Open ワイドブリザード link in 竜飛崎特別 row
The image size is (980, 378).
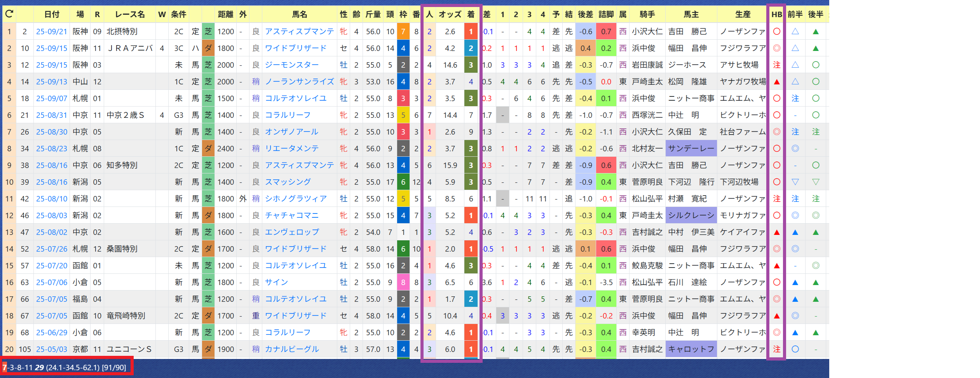pos(296,316)
